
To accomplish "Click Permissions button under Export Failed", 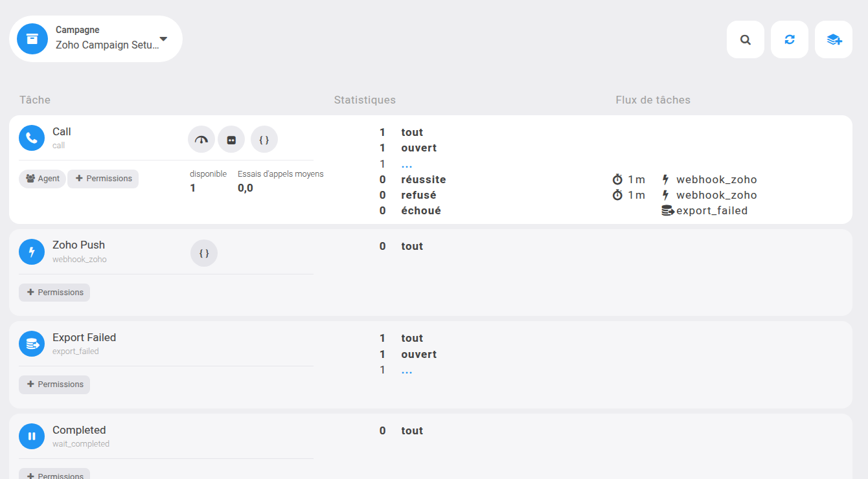I will [54, 384].
